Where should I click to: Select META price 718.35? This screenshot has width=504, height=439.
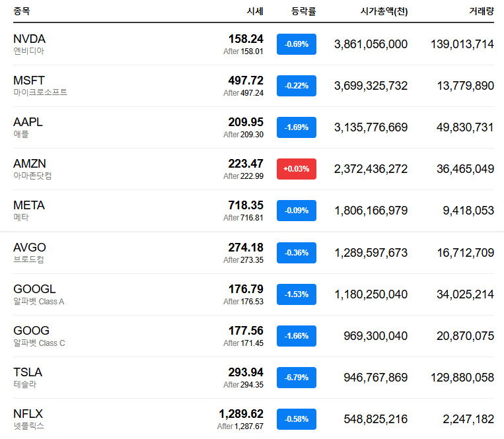coord(246,205)
